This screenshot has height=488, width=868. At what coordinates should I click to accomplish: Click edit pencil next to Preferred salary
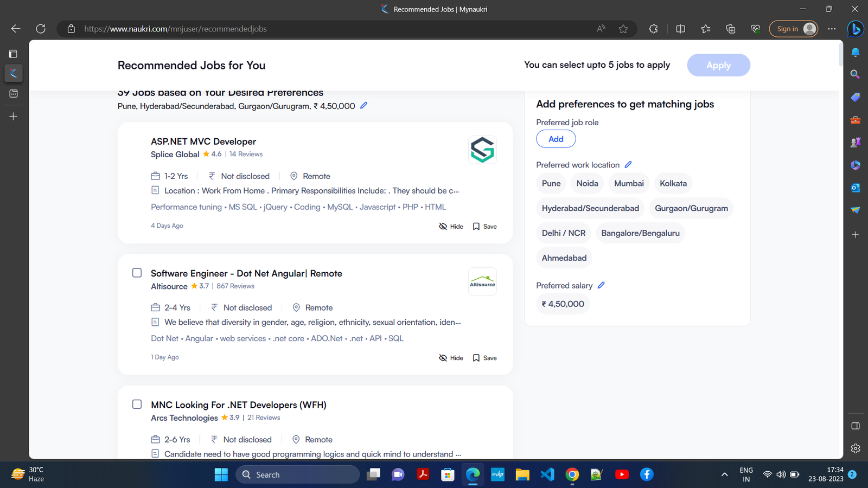(601, 285)
